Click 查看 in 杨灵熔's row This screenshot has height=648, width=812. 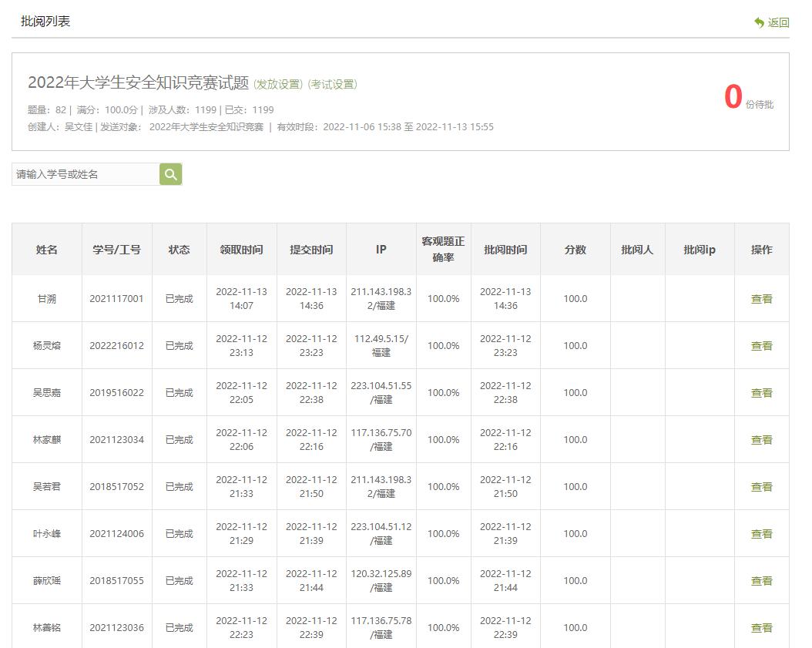click(761, 345)
